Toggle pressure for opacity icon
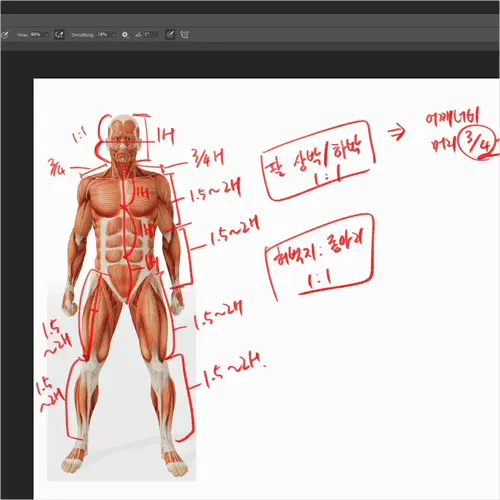This screenshot has width=500, height=500. tap(5, 35)
